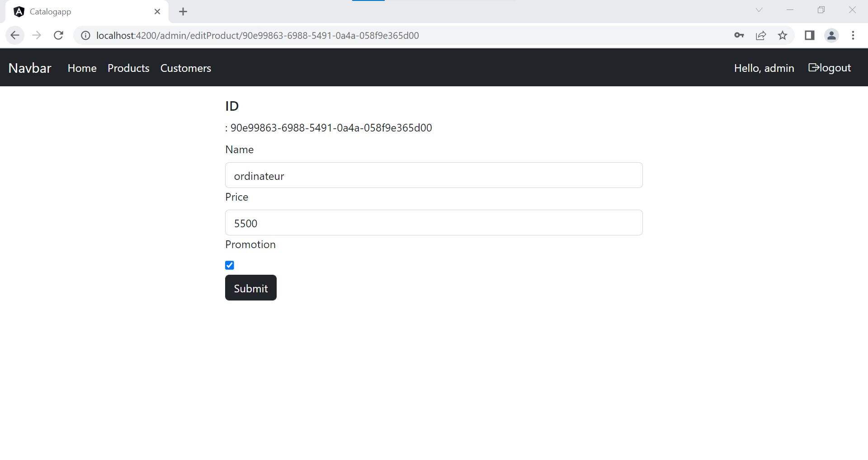The image size is (868, 460).
Task: Share this page icon
Action: 761,35
